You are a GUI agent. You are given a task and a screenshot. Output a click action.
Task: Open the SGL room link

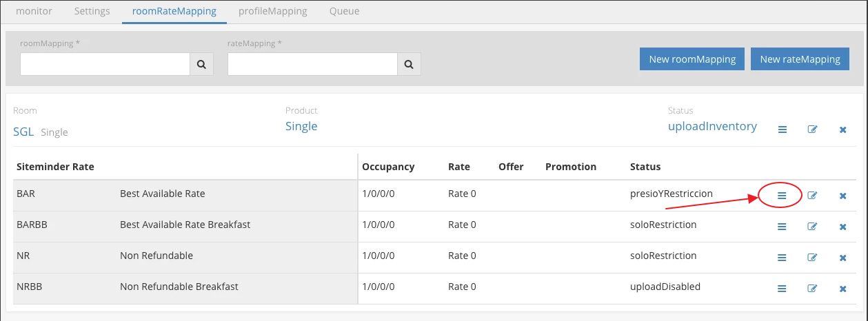pos(23,132)
